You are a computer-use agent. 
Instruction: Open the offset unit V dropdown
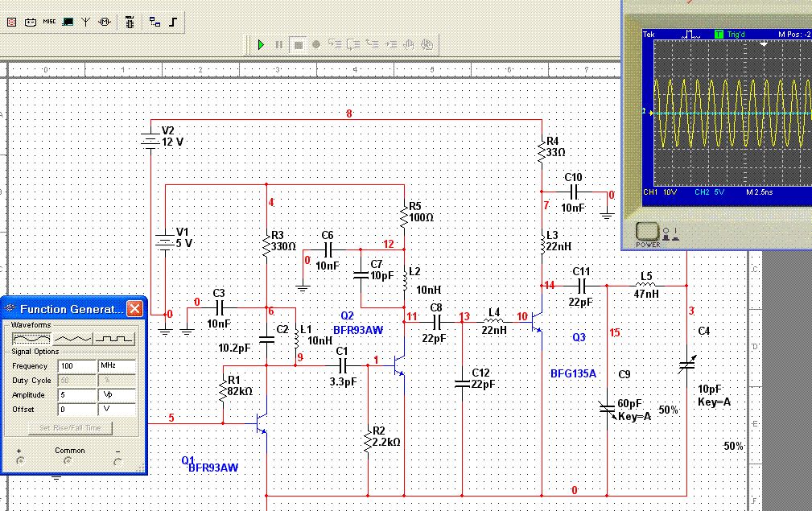click(117, 410)
